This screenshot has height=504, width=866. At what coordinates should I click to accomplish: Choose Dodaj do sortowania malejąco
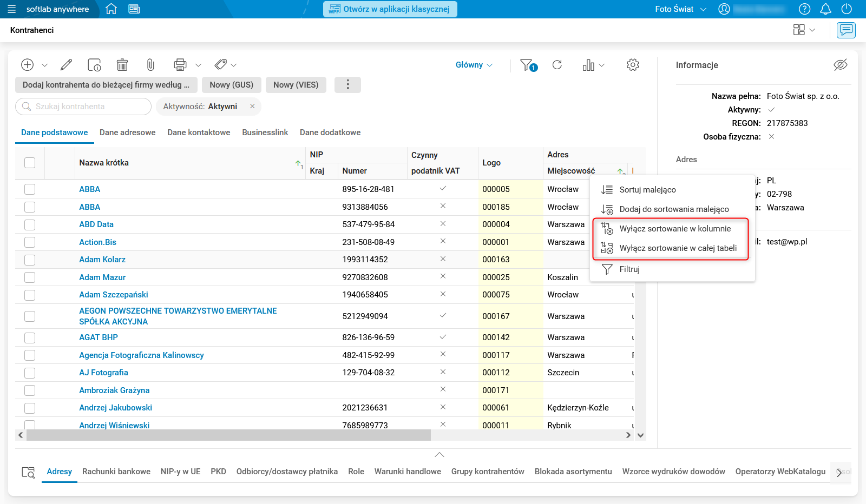tap(672, 209)
